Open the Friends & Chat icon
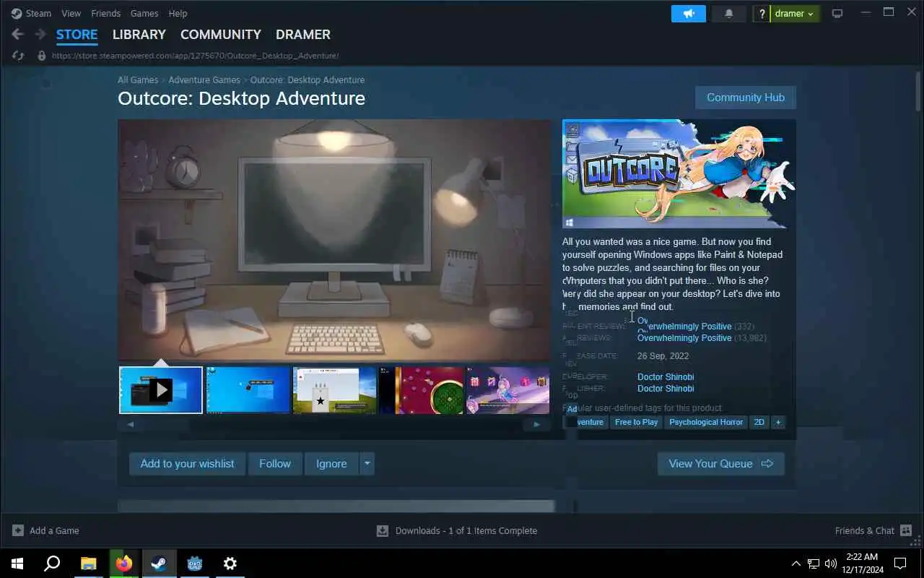Viewport: 924px width, 578px height. (x=906, y=530)
